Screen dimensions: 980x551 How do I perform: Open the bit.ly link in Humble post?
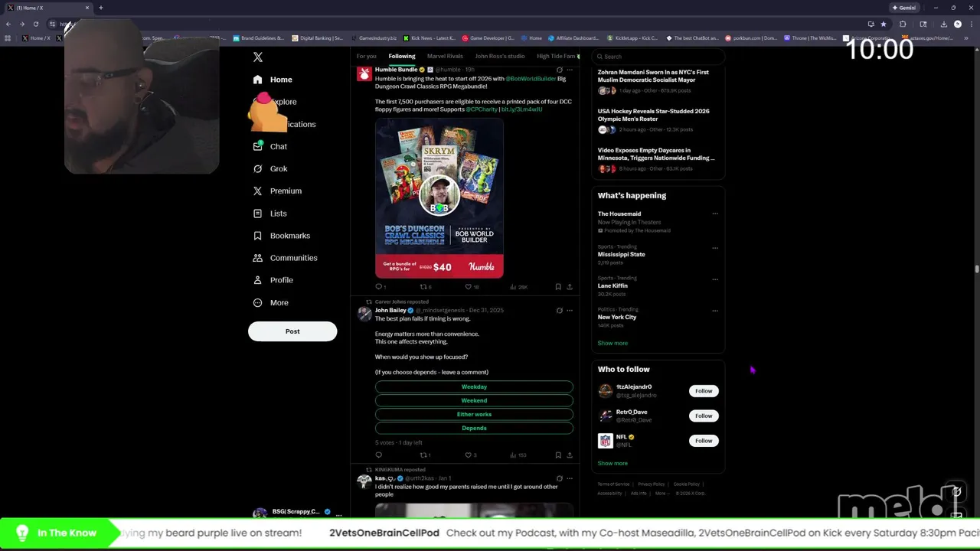pyautogui.click(x=521, y=109)
